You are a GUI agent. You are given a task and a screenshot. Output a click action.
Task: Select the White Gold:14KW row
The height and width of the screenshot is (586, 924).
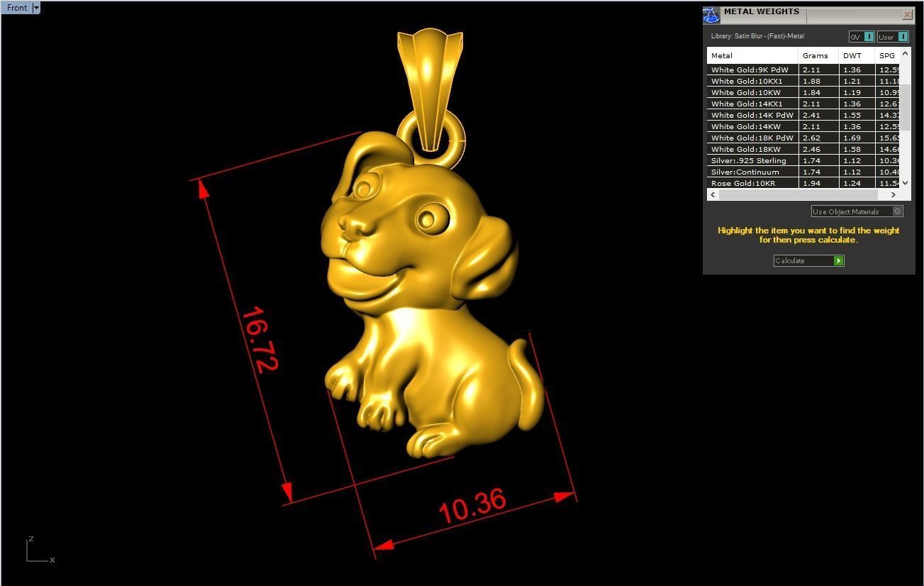pyautogui.click(x=803, y=126)
